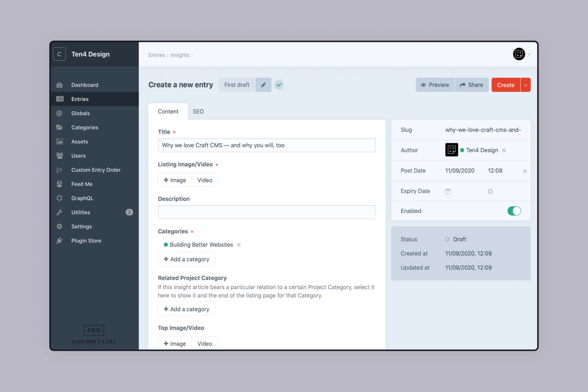Screen dimensions: 588x392
Task: Click the Share button
Action: pyautogui.click(x=472, y=85)
